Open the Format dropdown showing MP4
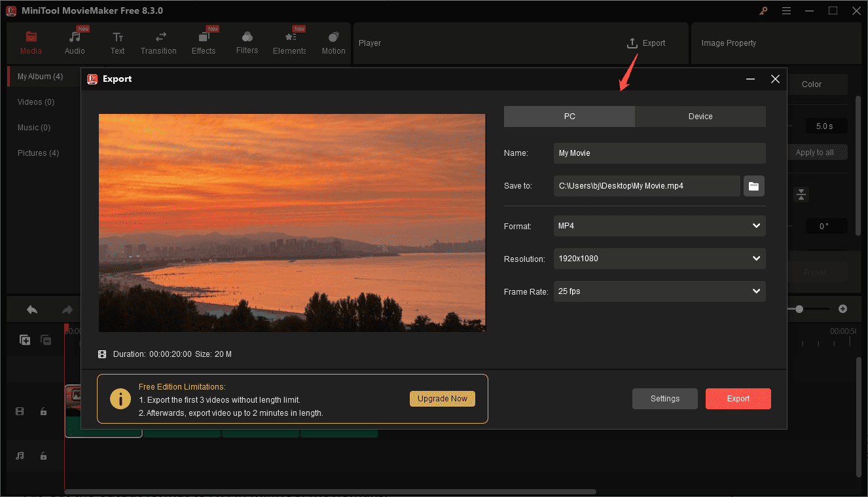Image resolution: width=868 pixels, height=497 pixels. pos(659,226)
